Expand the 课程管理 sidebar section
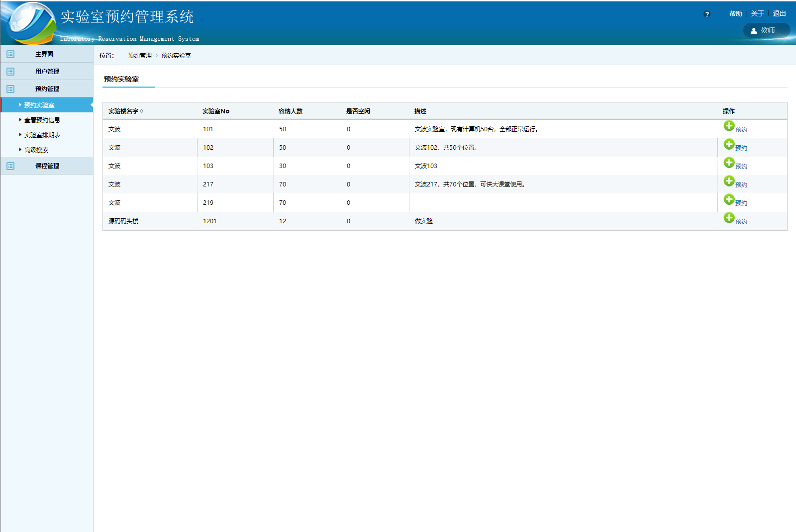Image resolution: width=796 pixels, height=532 pixels. pos(47,166)
